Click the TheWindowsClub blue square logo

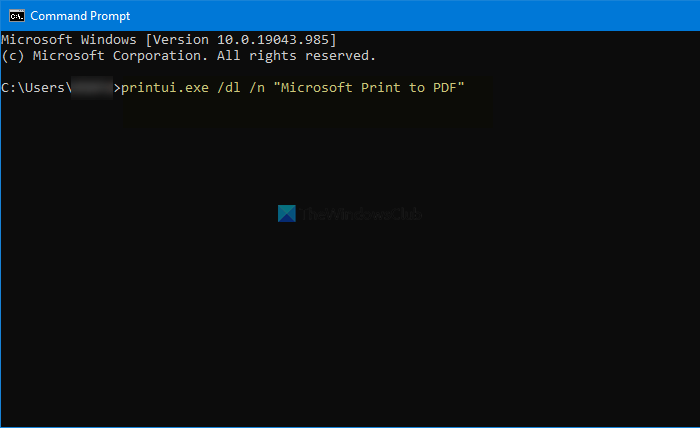[286, 214]
